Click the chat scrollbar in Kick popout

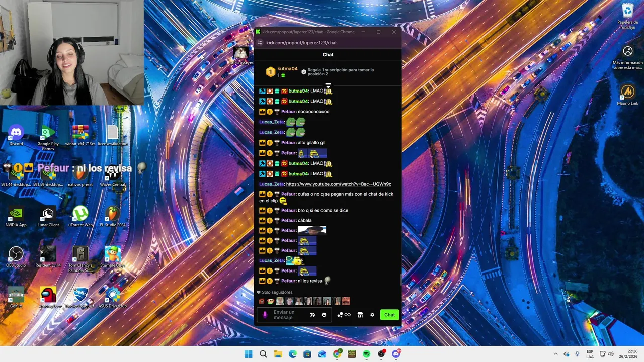point(401,280)
